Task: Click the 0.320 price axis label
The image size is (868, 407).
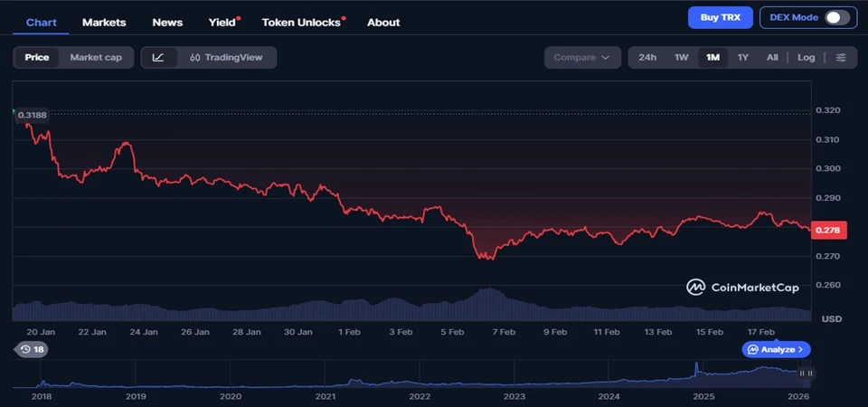Action: 829,110
